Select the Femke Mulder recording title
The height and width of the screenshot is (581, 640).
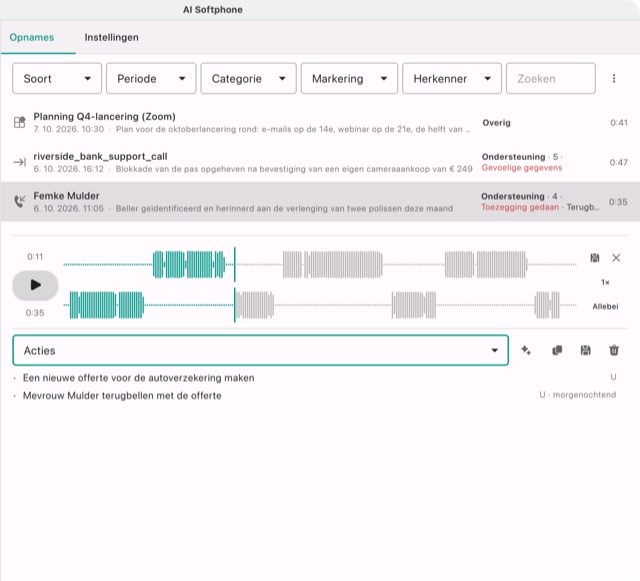(x=66, y=196)
